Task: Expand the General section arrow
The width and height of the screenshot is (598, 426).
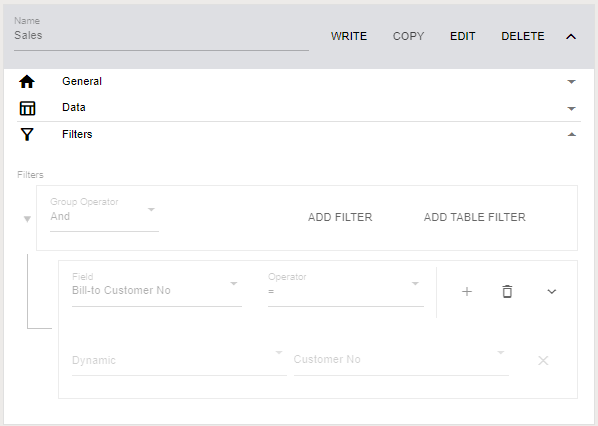Action: click(571, 82)
